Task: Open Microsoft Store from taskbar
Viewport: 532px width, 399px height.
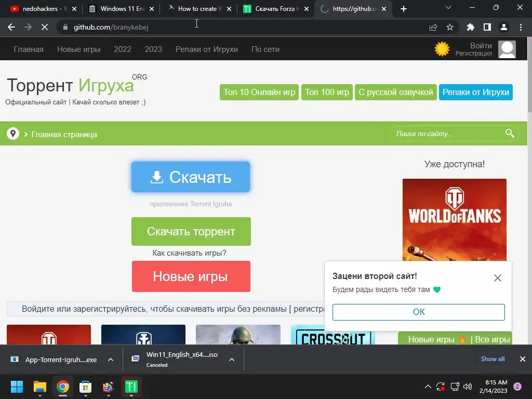Action: point(86,387)
